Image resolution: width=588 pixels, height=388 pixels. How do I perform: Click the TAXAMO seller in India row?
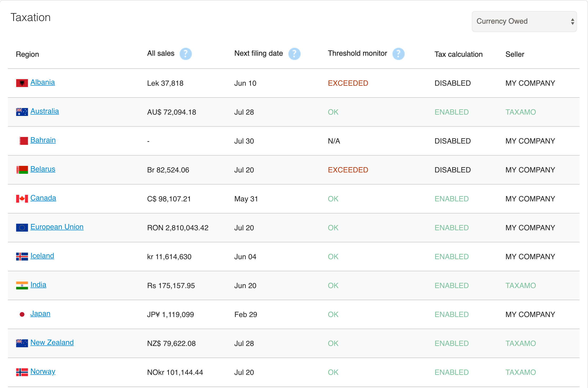coord(520,285)
